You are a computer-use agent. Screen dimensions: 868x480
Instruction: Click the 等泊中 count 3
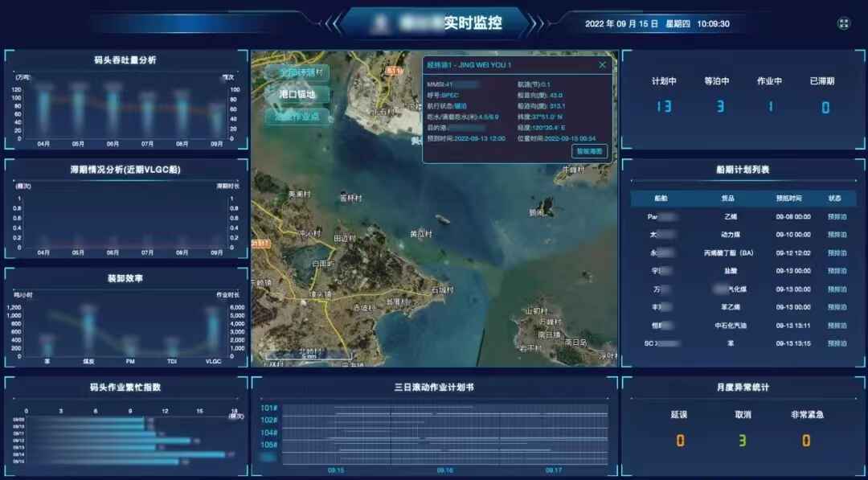(x=720, y=107)
